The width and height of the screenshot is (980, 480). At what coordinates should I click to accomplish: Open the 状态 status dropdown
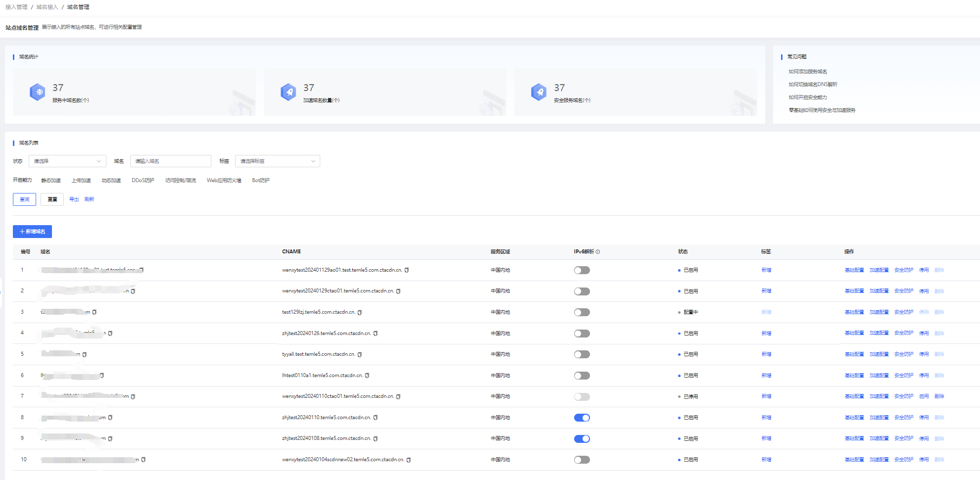coord(67,161)
